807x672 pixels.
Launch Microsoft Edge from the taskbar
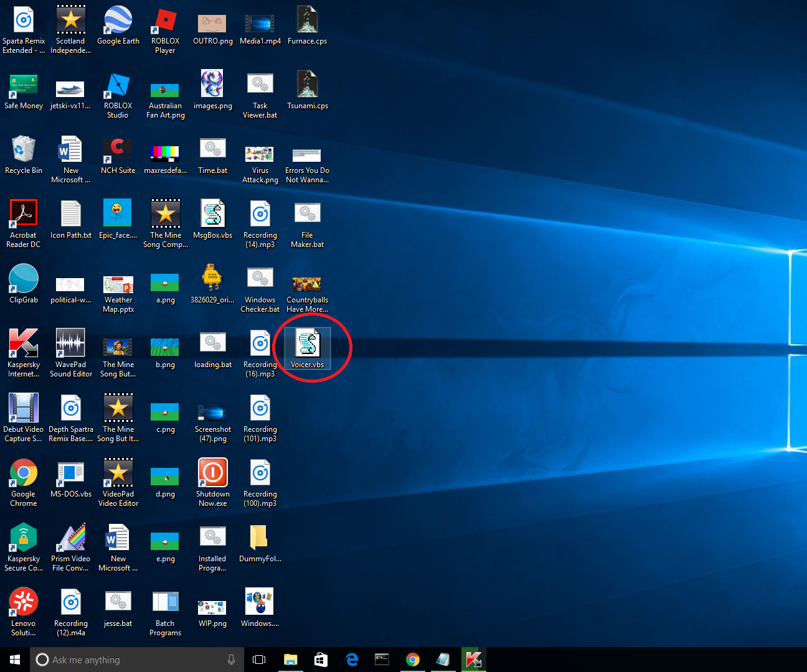(352, 660)
